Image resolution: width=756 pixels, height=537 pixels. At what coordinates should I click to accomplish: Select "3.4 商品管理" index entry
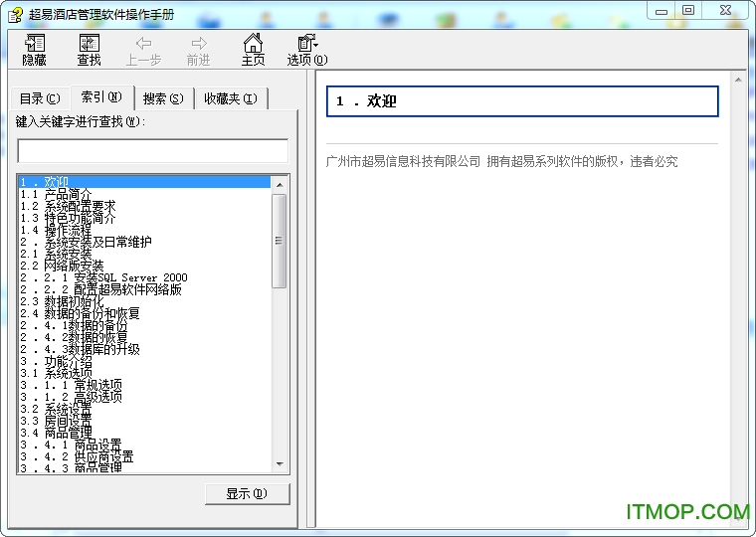[x=57, y=433]
